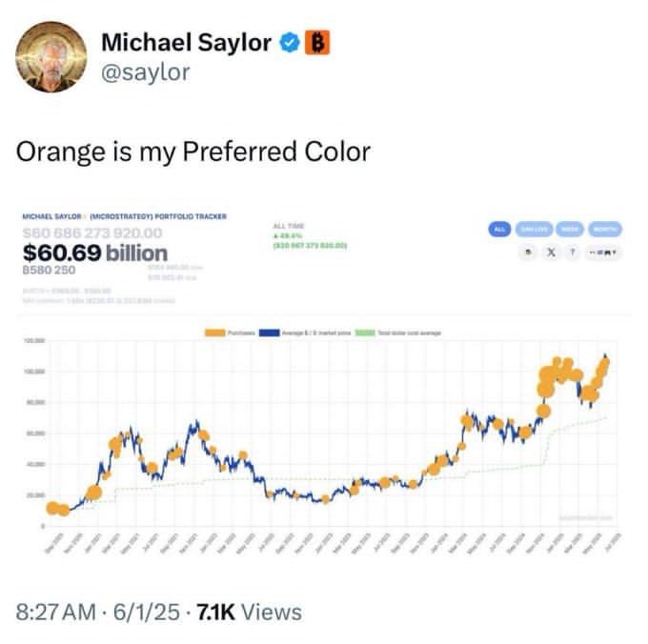Open the currency dropdown beside help icon
This screenshot has height=644, width=648.
(x=603, y=252)
